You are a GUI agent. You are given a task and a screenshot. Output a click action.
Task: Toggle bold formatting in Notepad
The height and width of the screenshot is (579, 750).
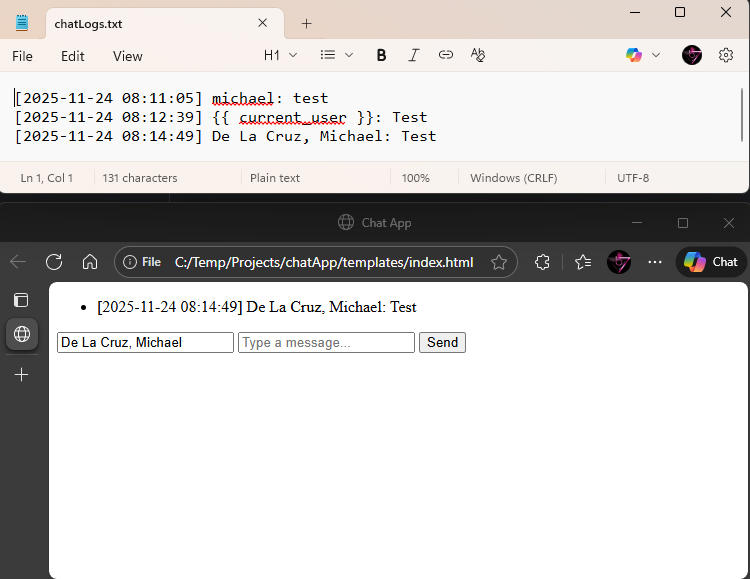pos(381,56)
